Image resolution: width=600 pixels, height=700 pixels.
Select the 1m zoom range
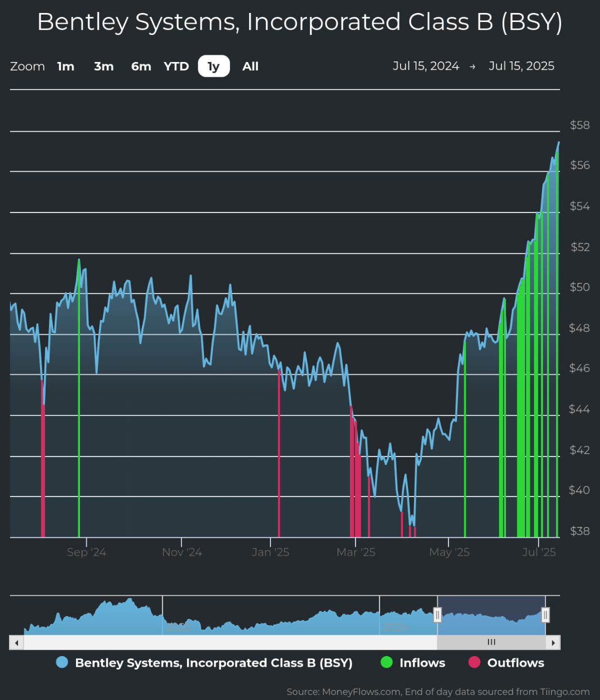pos(66,67)
